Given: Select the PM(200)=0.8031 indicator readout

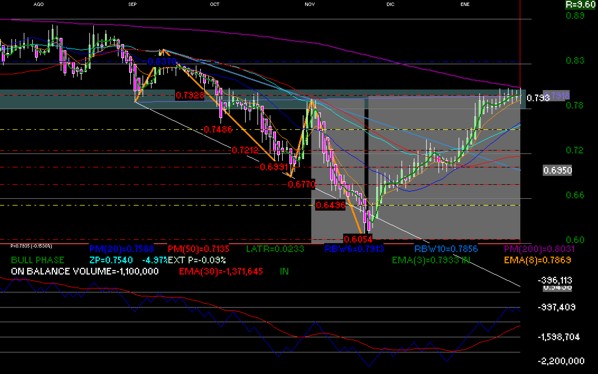Looking at the screenshot, I should pyautogui.click(x=539, y=249).
